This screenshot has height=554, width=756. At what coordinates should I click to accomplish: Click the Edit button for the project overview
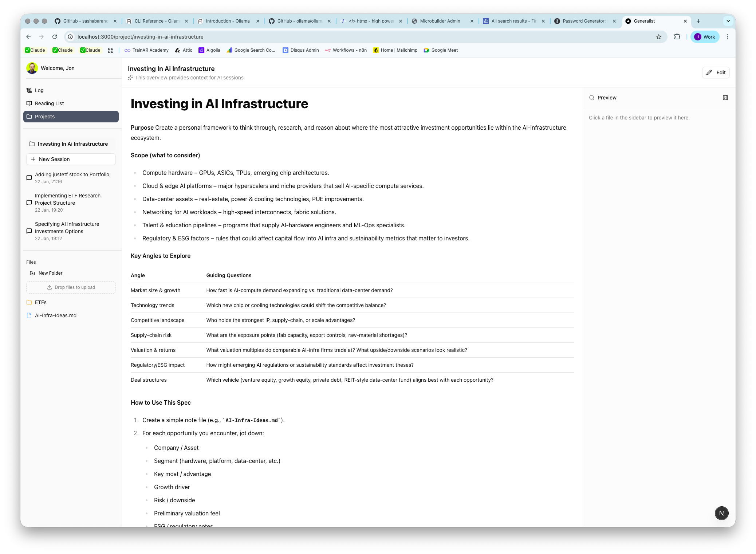point(715,72)
